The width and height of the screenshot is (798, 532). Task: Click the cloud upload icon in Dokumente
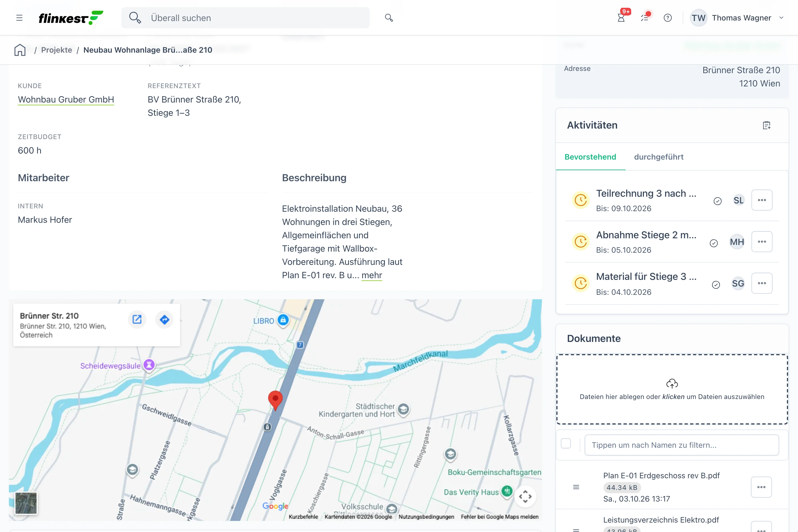(672, 383)
